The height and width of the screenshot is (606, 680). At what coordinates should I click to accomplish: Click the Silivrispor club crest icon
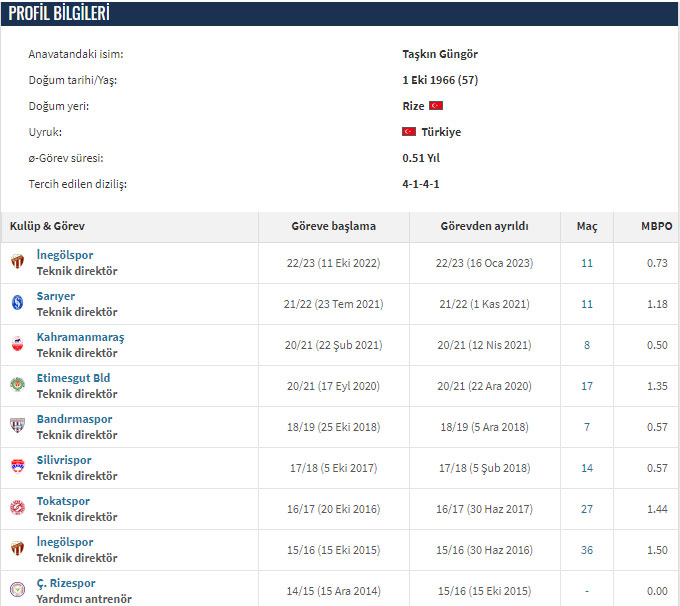[17, 467]
